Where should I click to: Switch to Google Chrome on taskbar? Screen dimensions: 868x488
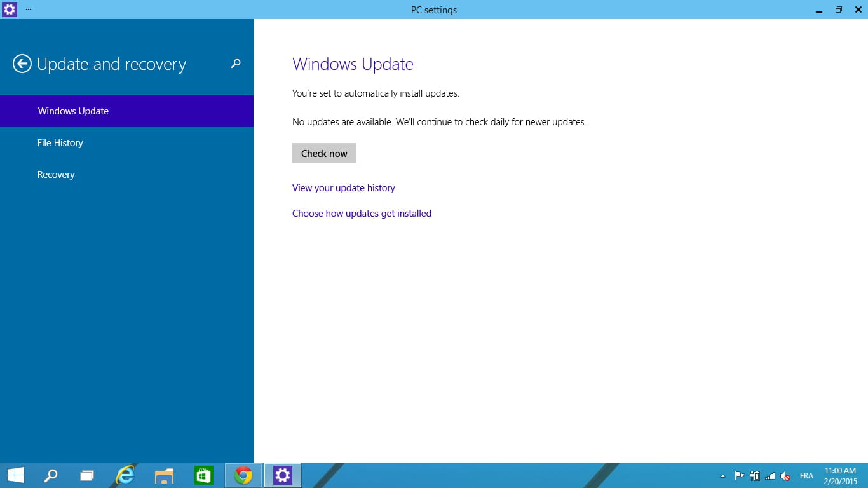243,475
